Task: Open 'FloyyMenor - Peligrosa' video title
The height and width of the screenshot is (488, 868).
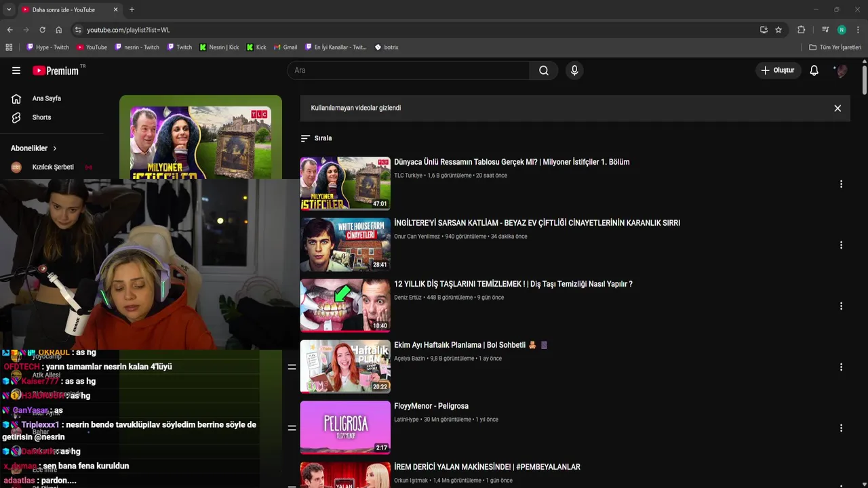Action: click(x=431, y=406)
